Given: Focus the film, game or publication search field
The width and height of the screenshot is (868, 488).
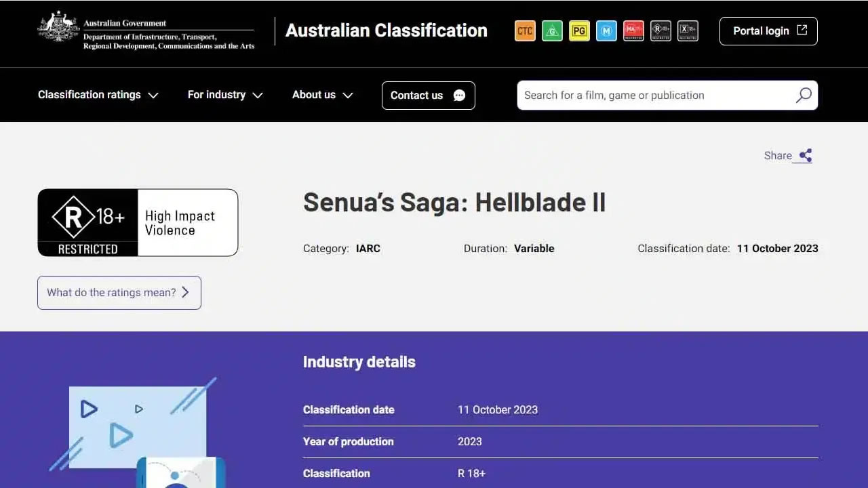Looking at the screenshot, I should (667, 95).
